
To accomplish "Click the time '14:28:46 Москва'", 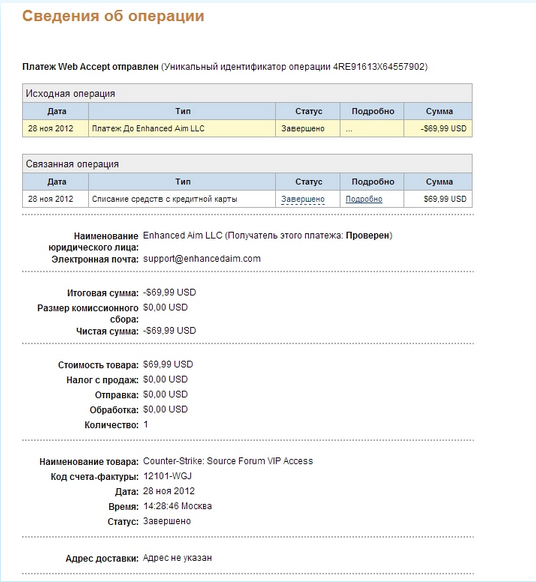I will (177, 506).
